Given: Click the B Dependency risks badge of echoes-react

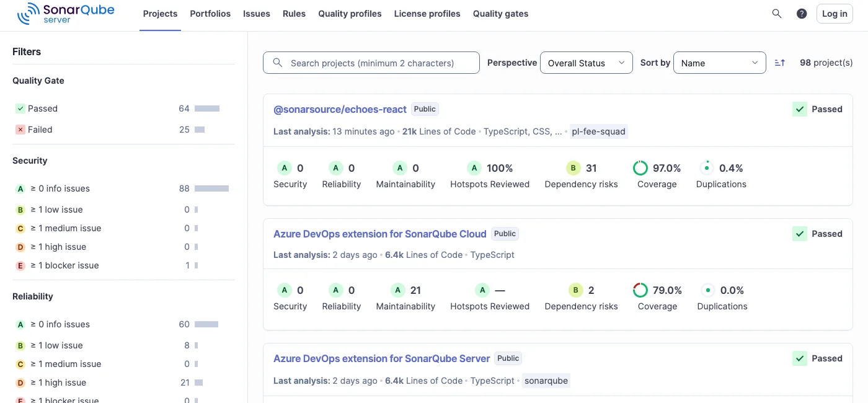Looking at the screenshot, I should (x=573, y=167).
